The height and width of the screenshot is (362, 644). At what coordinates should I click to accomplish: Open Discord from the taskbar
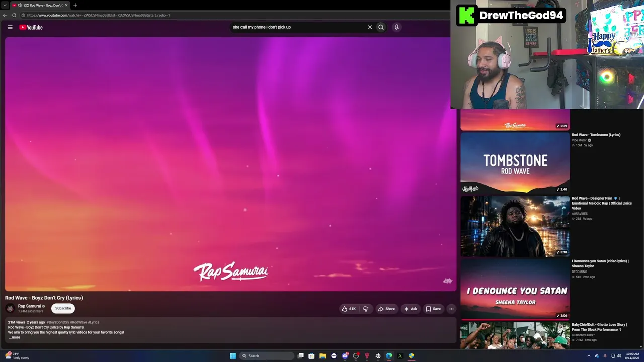pyautogui.click(x=345, y=356)
